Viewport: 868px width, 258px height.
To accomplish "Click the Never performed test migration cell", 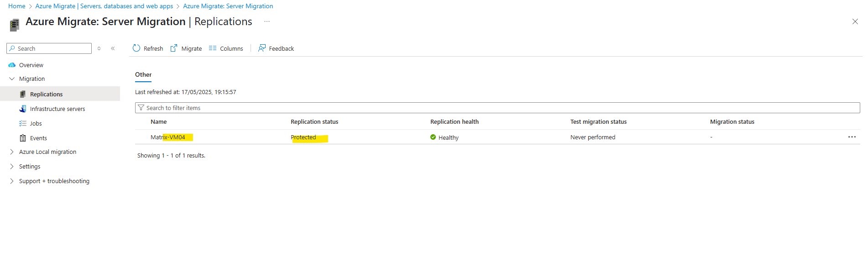I will click(593, 137).
